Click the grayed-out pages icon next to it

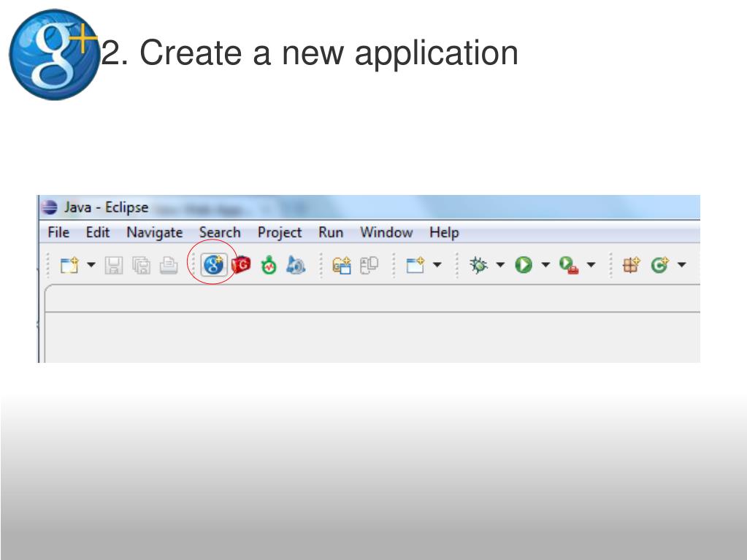coord(369,265)
